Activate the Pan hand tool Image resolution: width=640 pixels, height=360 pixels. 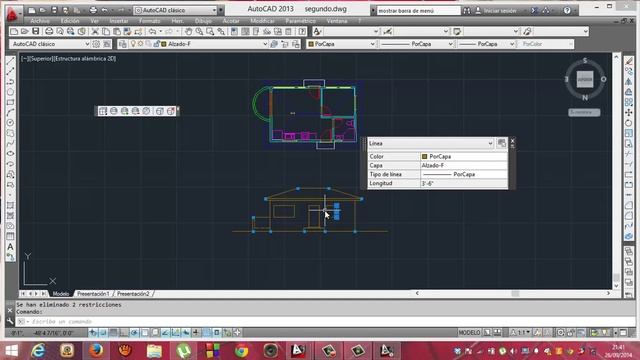[188, 31]
